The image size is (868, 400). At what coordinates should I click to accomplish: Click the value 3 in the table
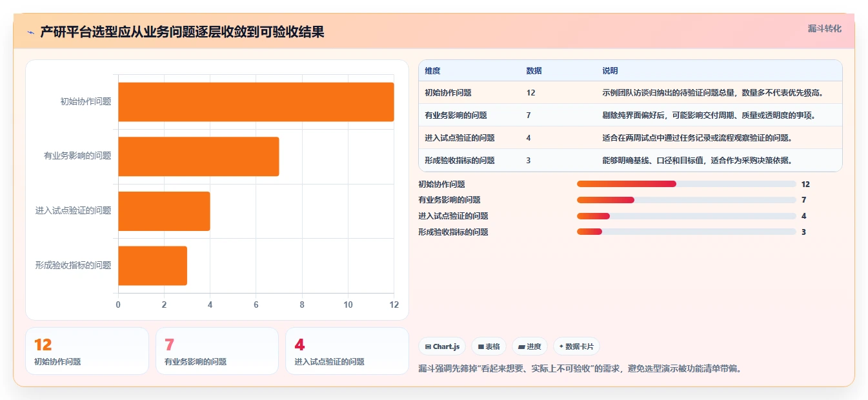click(529, 161)
